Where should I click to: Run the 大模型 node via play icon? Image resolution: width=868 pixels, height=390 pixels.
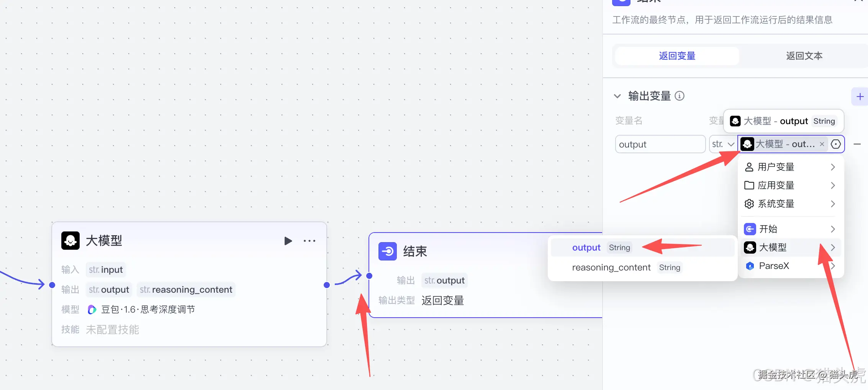[288, 241]
